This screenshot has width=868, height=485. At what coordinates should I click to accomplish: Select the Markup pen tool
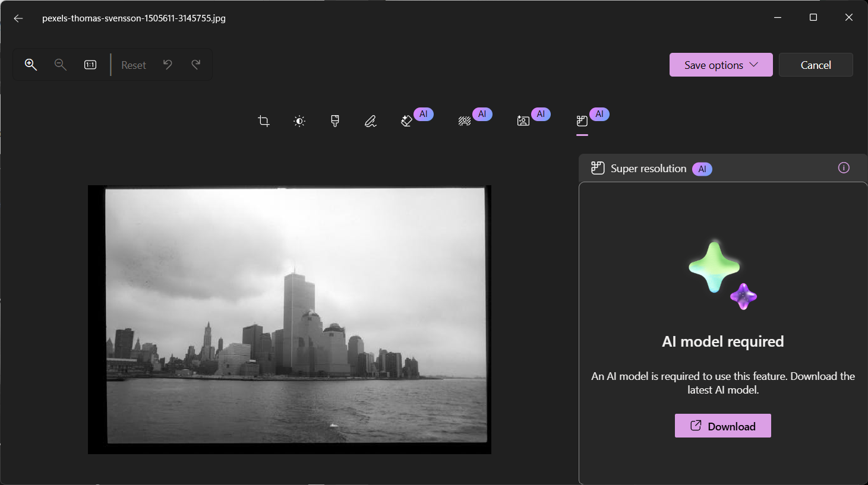click(371, 121)
